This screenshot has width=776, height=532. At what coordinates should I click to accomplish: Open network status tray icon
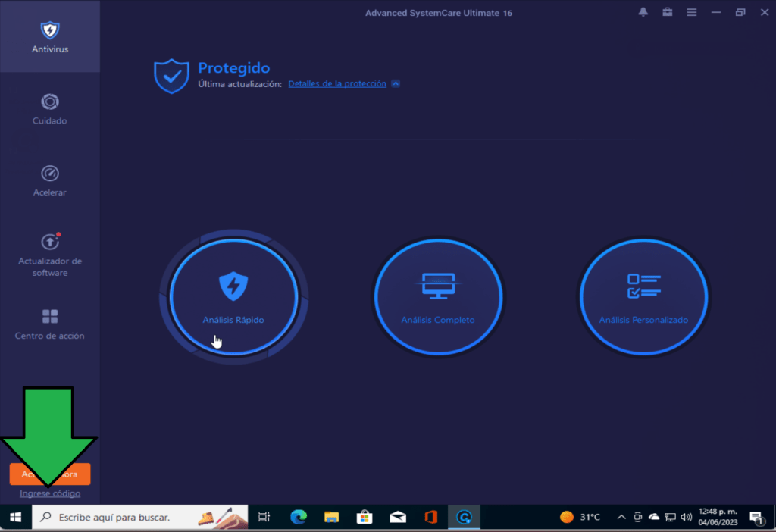pyautogui.click(x=670, y=517)
